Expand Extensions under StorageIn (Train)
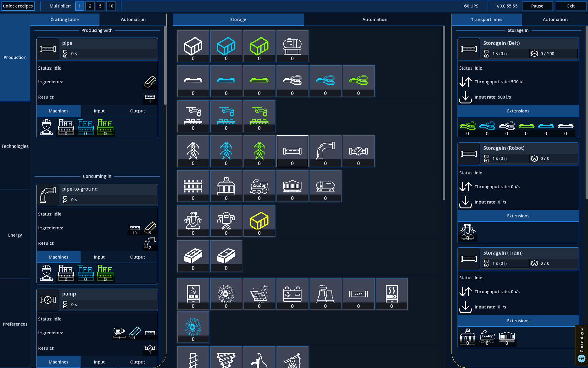588x368 pixels. tap(518, 320)
